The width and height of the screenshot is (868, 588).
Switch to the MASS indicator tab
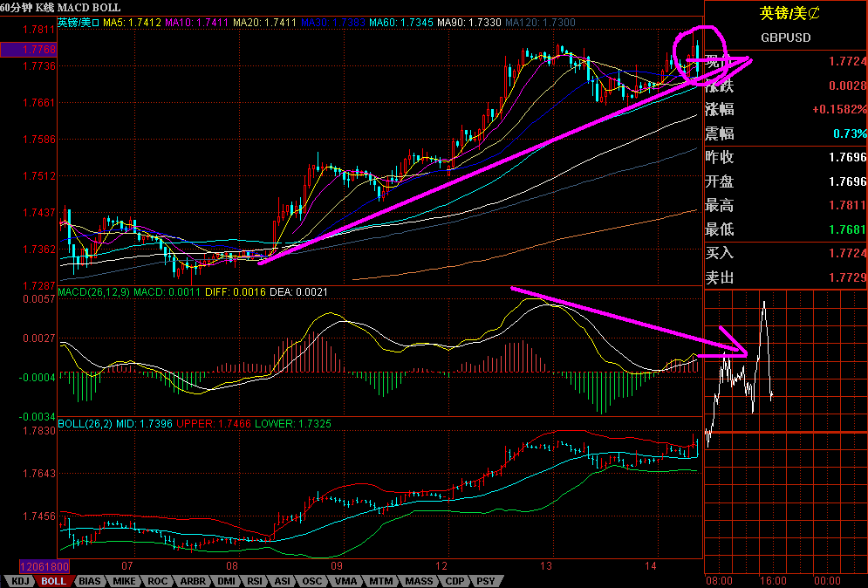click(419, 581)
